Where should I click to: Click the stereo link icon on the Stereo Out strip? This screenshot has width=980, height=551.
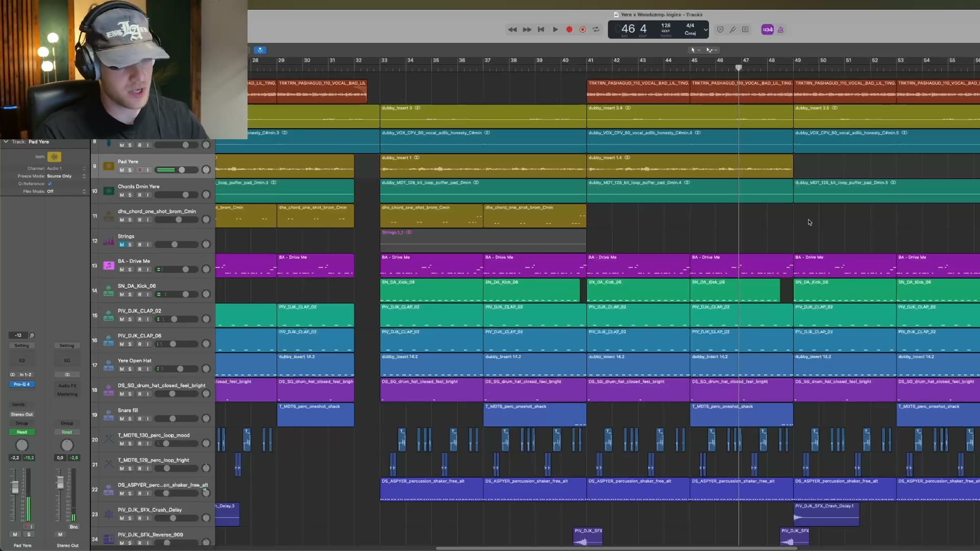click(67, 375)
